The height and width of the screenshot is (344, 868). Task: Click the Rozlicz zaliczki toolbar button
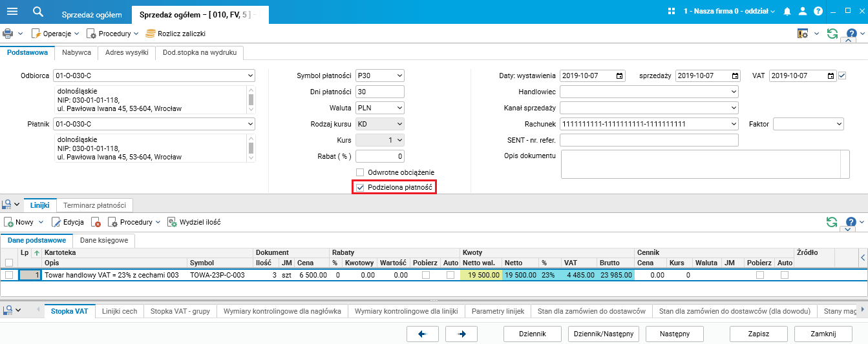[175, 33]
